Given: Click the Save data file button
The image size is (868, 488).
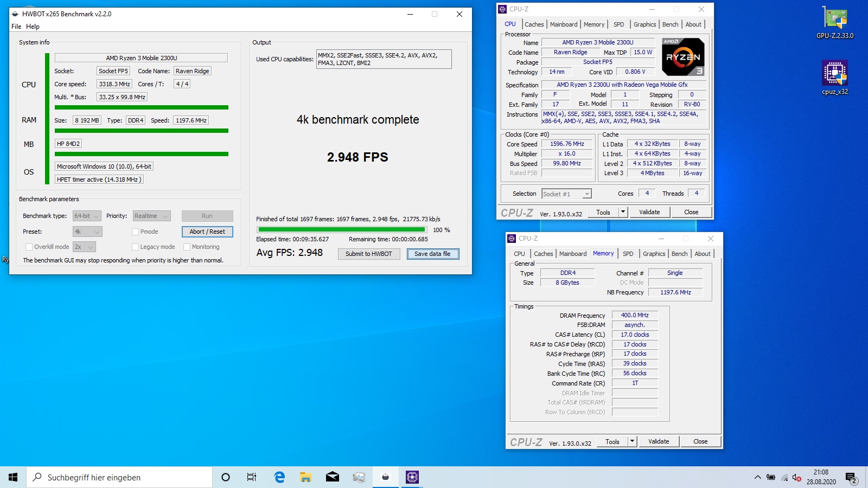Looking at the screenshot, I should [x=433, y=254].
